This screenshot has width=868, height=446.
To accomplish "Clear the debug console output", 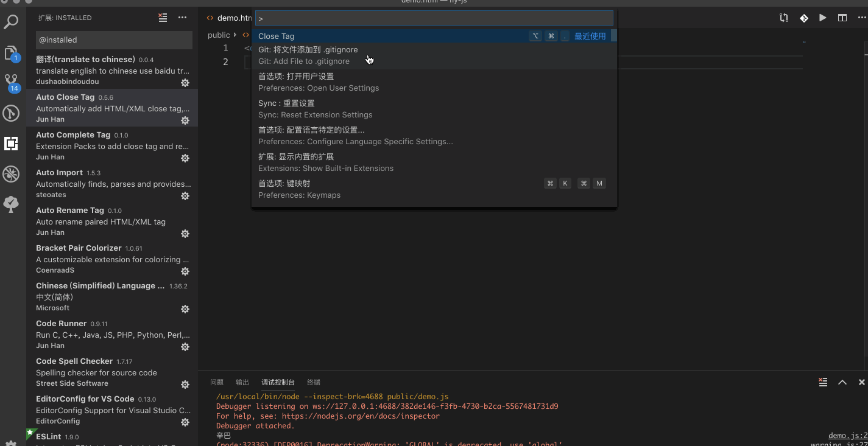I will [823, 382].
